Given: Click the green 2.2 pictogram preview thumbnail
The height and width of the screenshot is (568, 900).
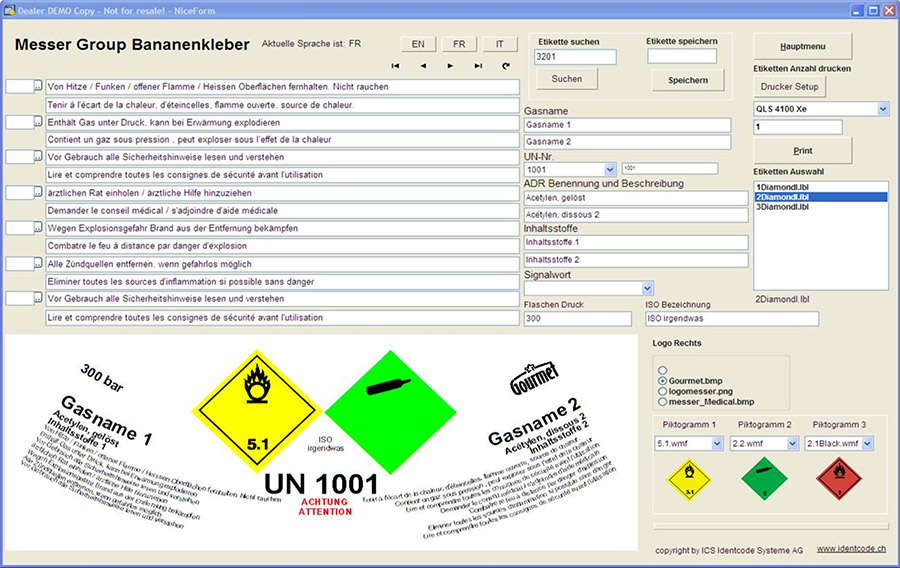Looking at the screenshot, I should (764, 479).
